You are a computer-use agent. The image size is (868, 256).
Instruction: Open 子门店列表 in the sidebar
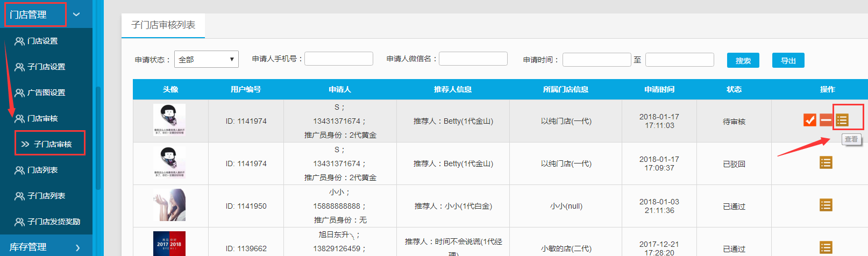click(46, 196)
